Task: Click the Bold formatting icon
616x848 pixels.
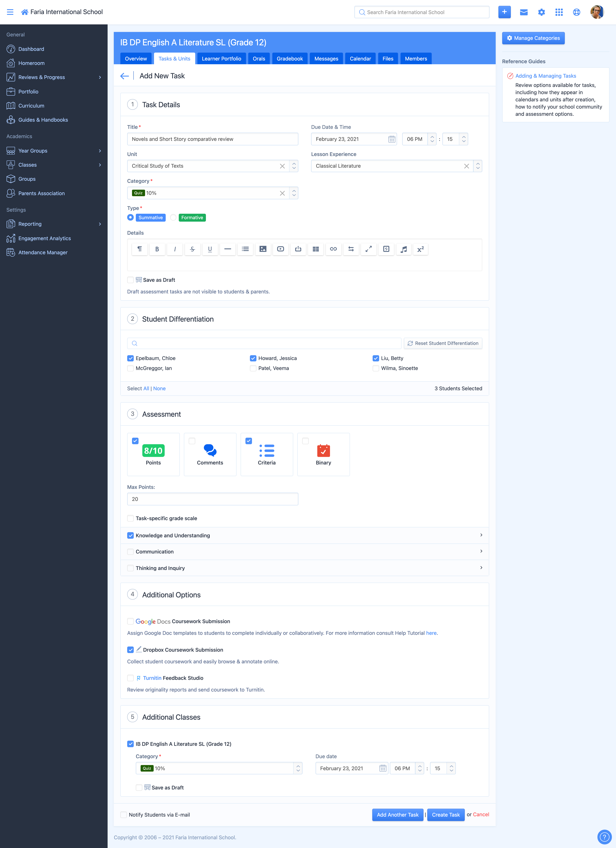Action: [x=157, y=249]
